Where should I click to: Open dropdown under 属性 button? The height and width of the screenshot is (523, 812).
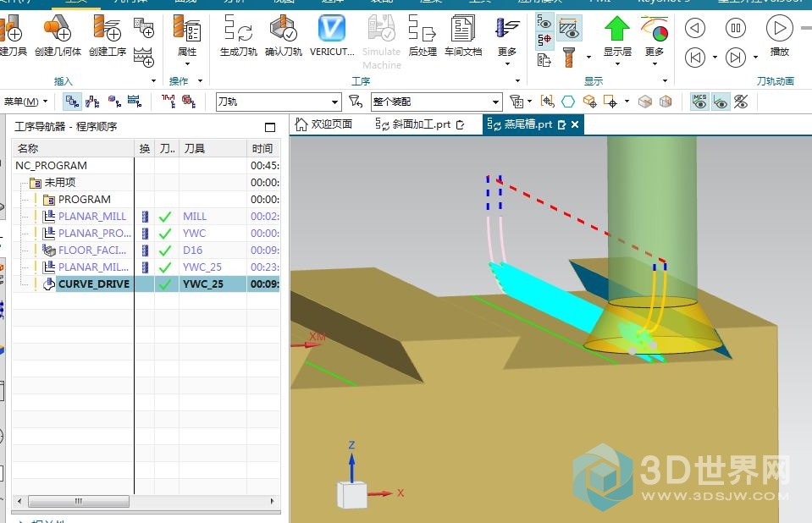[187, 63]
